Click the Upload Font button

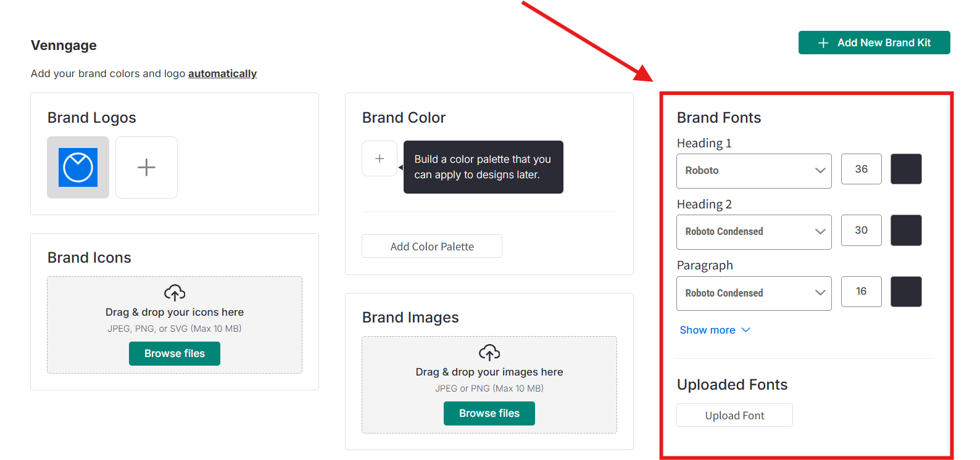734,415
